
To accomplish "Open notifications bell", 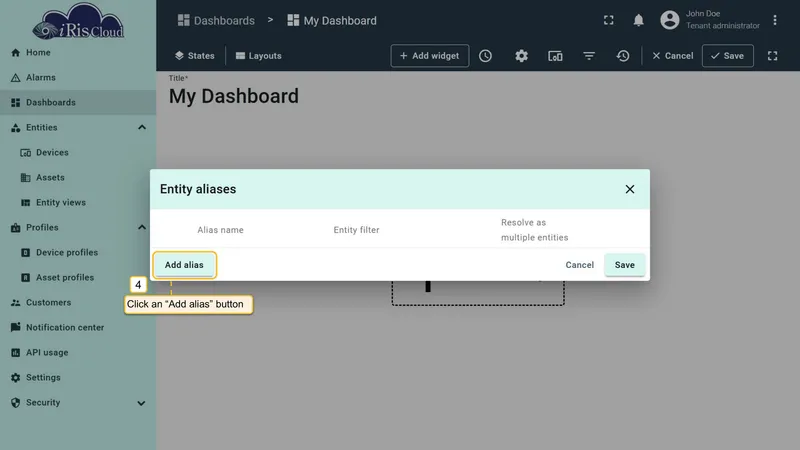I will tap(638, 20).
